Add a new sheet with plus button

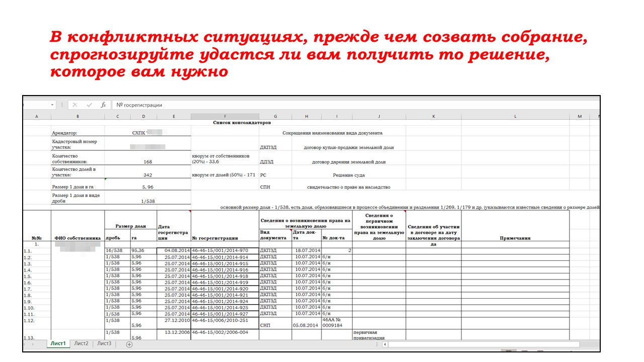[129, 344]
